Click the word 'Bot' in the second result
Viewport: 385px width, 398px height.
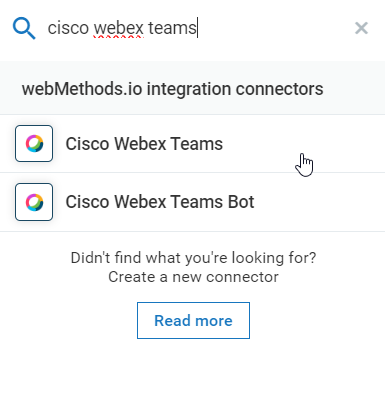click(x=241, y=202)
